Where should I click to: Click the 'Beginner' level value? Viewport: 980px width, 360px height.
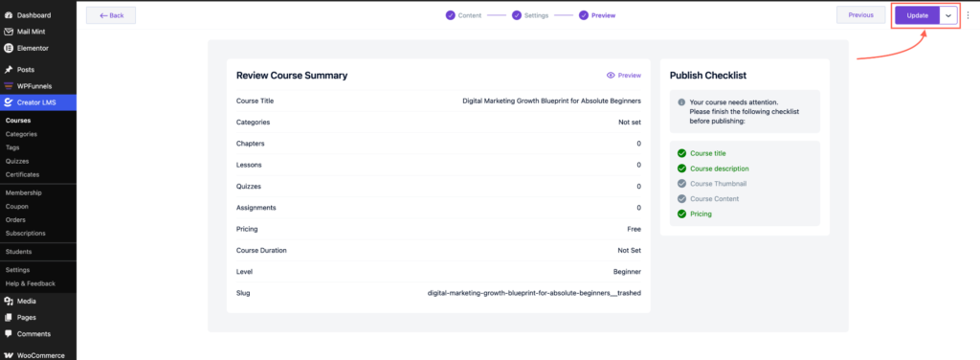tap(628, 272)
